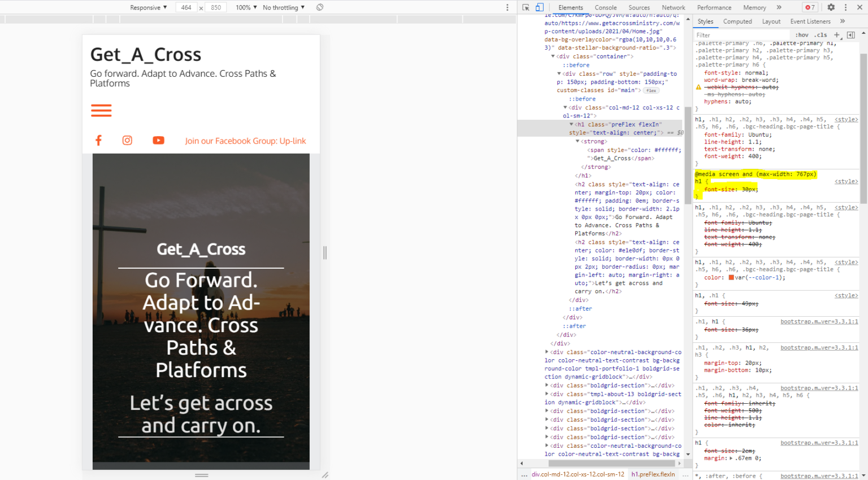Click the Styles pane vertical scrollbar
Viewport: 868px width, 480px height.
pos(863,128)
